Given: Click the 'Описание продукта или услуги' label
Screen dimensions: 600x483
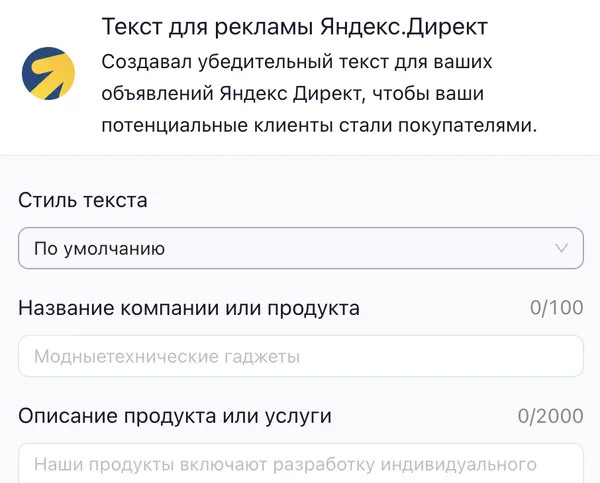Looking at the screenshot, I should (x=175, y=415).
